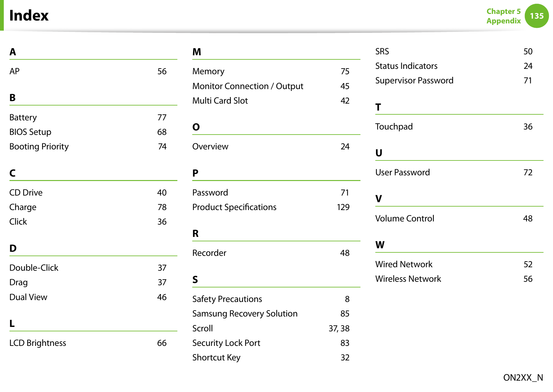Select the Multi Card Slot entry
Image resolution: width=553 pixels, height=392 pixels.
coord(271,101)
